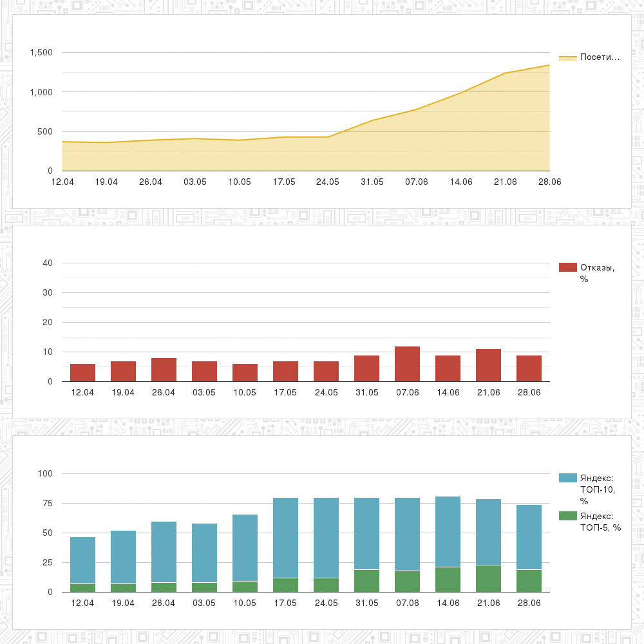Click the blue ТОП-10 bar segment for 14.06
Screen dimensions: 644x644
click(x=448, y=532)
